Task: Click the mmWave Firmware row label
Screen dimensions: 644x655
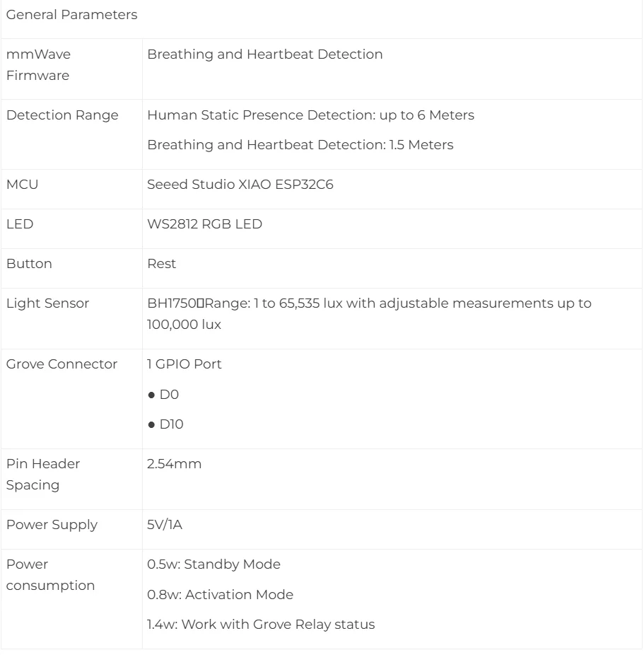Action: [38, 65]
